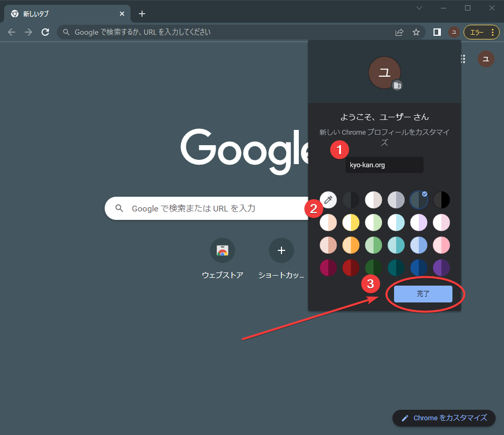
Task: Select the 新しいタブ tab
Action: (67, 14)
